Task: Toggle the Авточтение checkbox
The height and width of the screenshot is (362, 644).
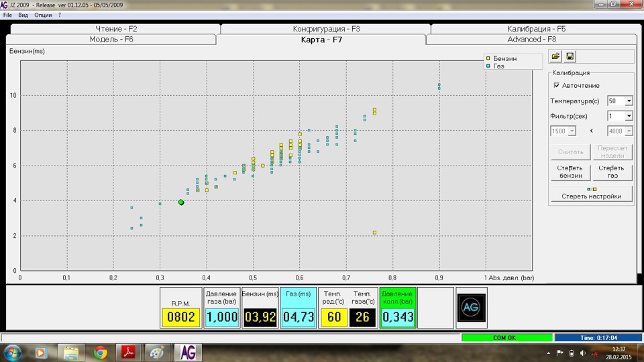Action: pos(556,86)
